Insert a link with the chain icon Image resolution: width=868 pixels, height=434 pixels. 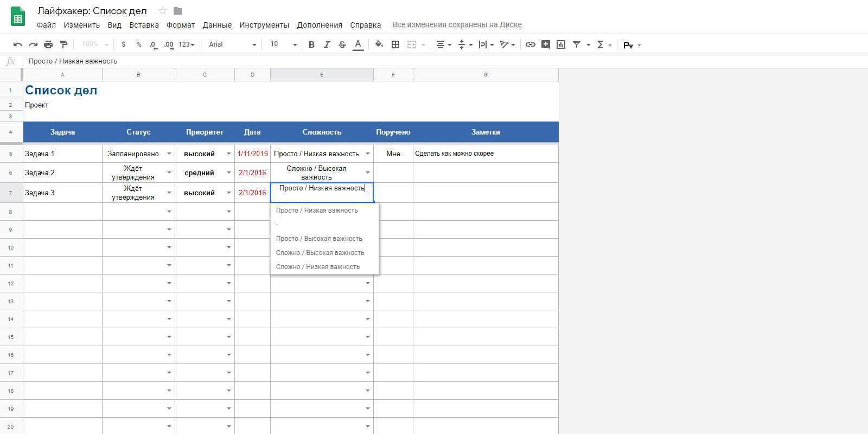531,44
